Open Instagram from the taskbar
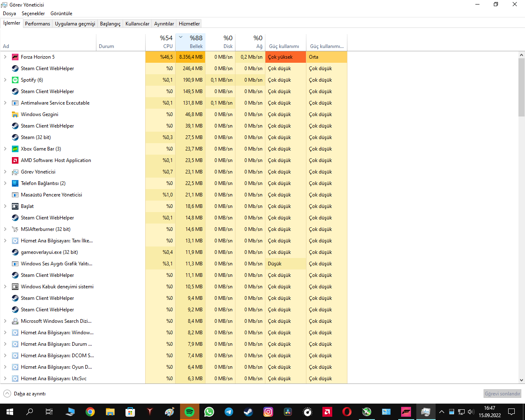Viewport: 525px width, 420px height. 268,412
